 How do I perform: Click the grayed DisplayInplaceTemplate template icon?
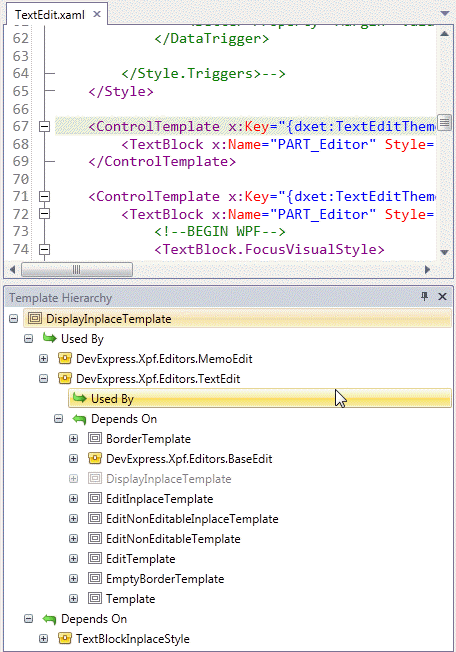(x=95, y=478)
